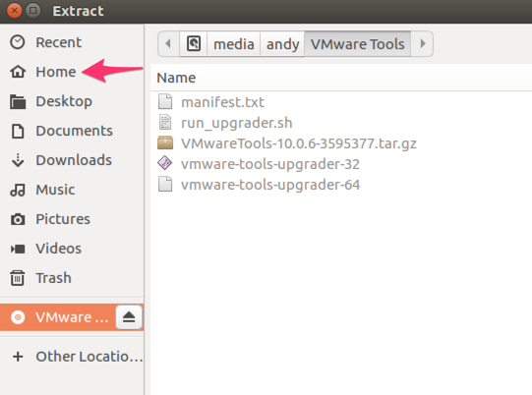The height and width of the screenshot is (395, 532).
Task: Click the Home house icon
Action: [x=18, y=72]
